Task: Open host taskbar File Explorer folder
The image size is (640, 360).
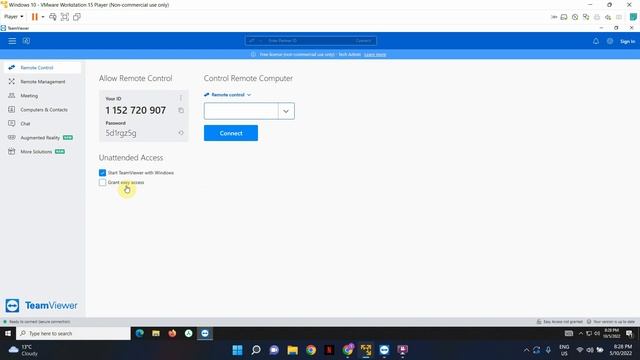Action: (x=293, y=350)
